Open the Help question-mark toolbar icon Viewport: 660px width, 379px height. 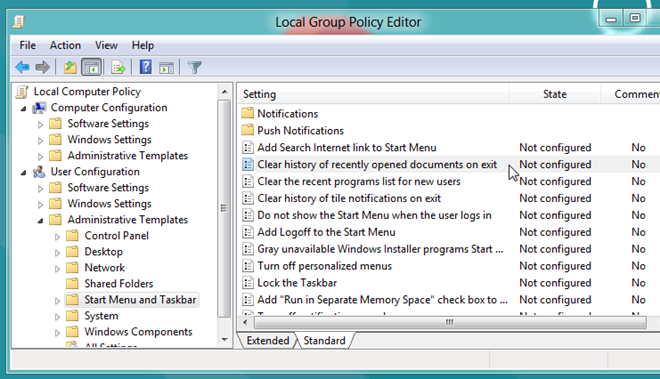tap(146, 67)
